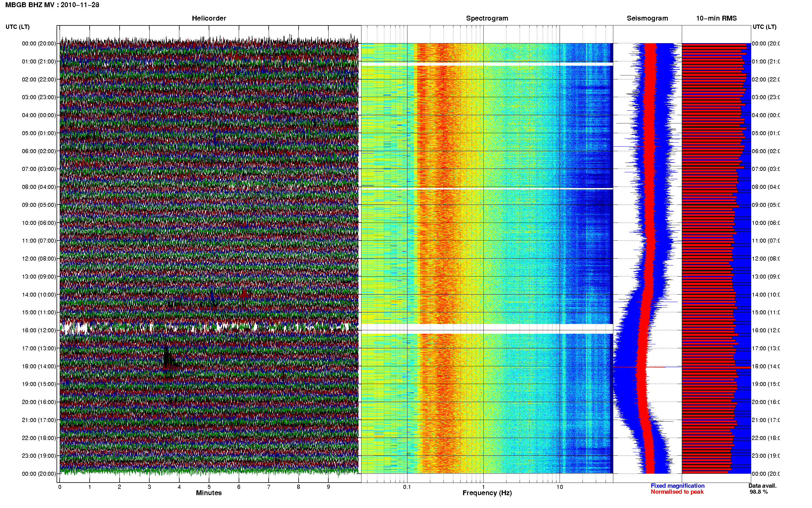The height and width of the screenshot is (508, 812).
Task: Click the right-side 12:00 time label
Action: [766, 258]
